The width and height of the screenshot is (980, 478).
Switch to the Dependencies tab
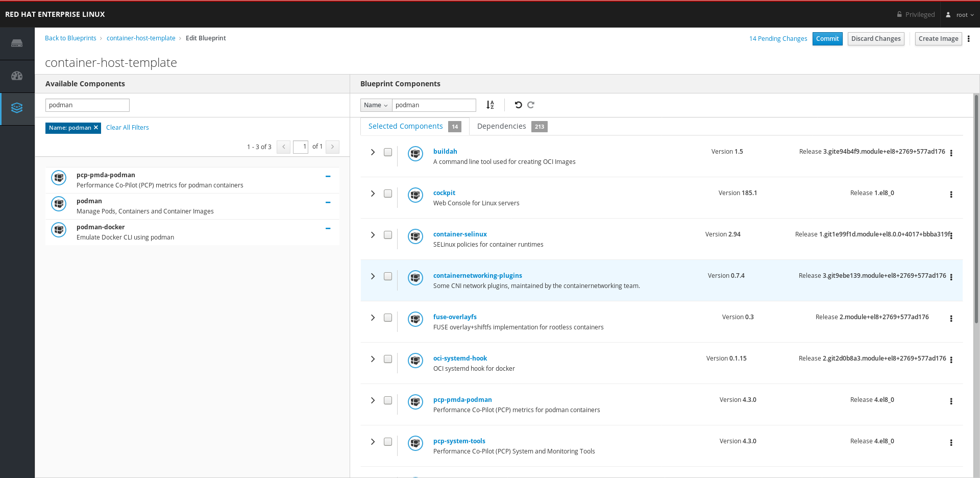(x=512, y=126)
